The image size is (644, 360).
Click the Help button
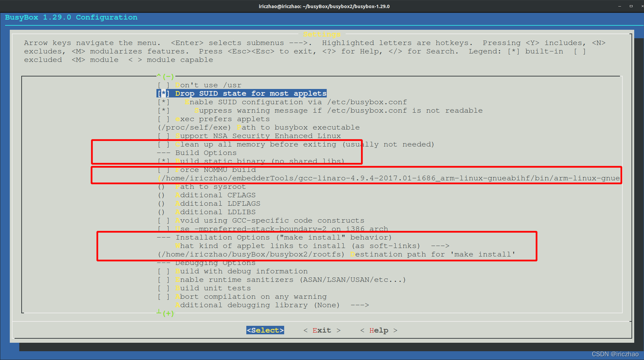point(379,330)
